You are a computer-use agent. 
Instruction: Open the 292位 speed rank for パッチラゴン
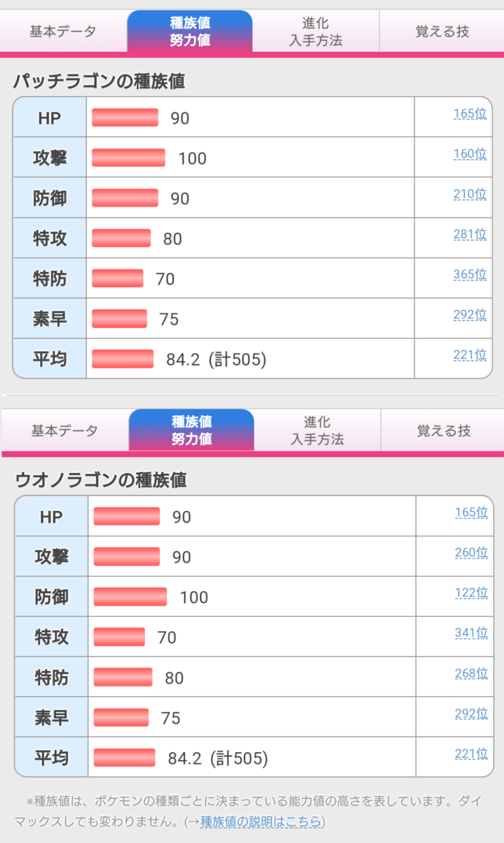click(470, 315)
